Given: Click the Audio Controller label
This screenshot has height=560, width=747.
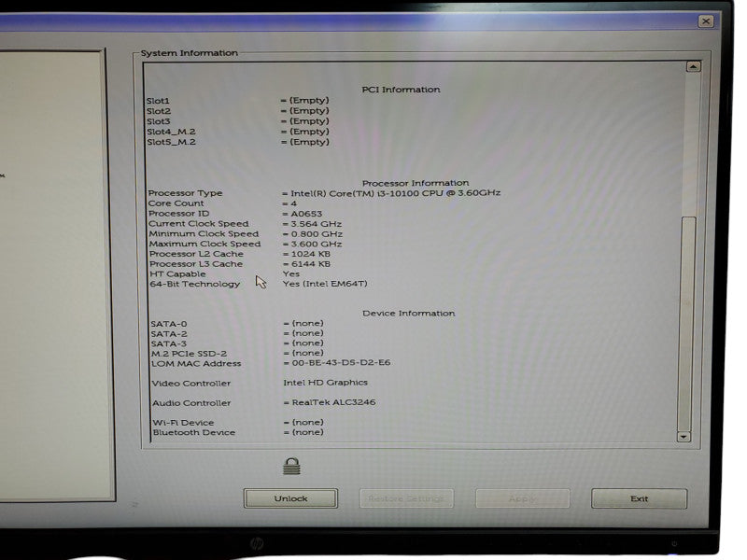Looking at the screenshot, I should [191, 403].
